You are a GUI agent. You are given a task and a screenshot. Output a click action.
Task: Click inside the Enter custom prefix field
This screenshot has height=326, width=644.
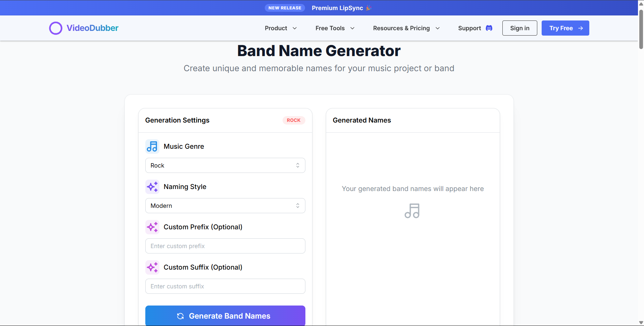(225, 246)
